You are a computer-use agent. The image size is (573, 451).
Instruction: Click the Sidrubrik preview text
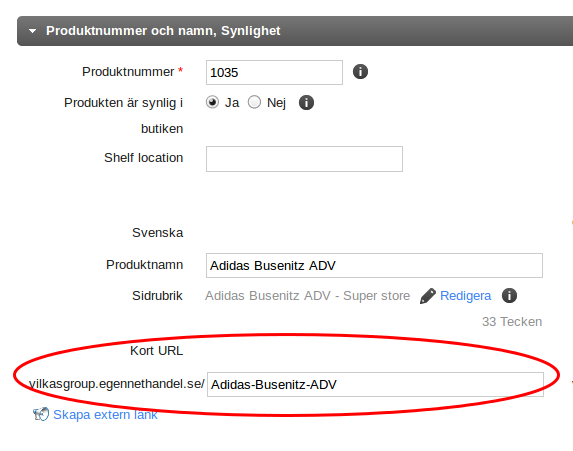tap(307, 296)
